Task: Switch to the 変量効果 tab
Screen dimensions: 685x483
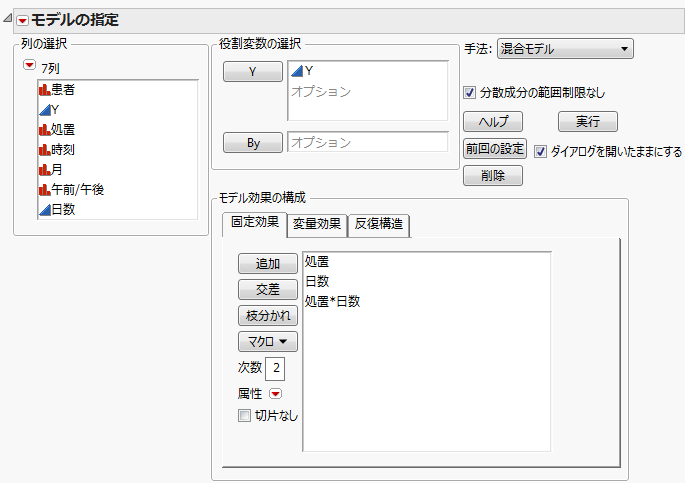Action: [x=317, y=224]
